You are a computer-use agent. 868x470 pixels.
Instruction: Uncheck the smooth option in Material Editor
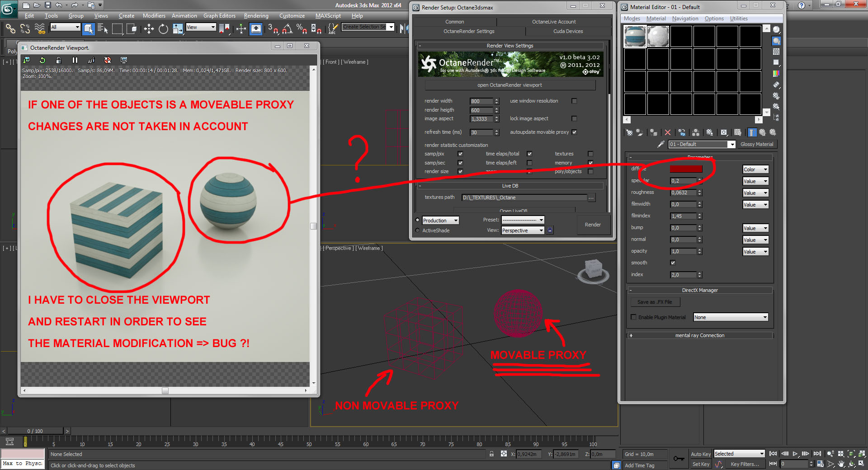673,263
